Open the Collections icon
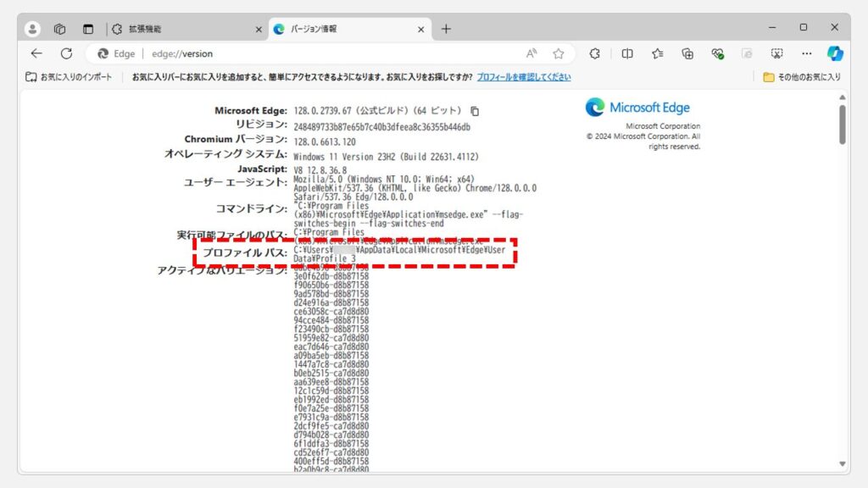Screen dimensions: 868x488 [687, 53]
